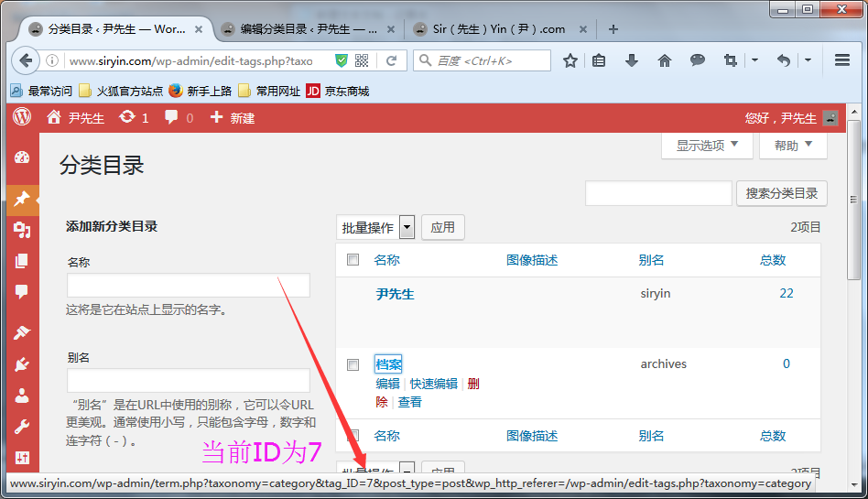Click 搜索分类目录 search button
This screenshot has height=499, width=868.
click(x=782, y=193)
